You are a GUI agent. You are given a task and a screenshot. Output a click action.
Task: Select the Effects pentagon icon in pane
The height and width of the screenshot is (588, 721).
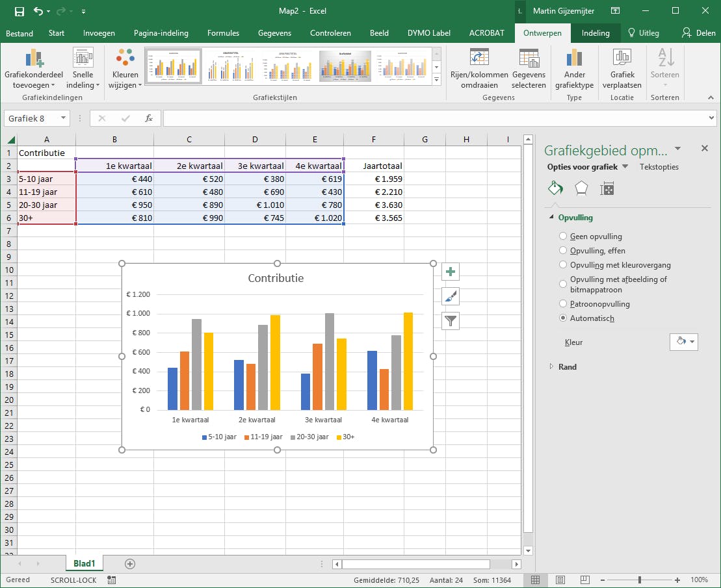[x=581, y=188]
